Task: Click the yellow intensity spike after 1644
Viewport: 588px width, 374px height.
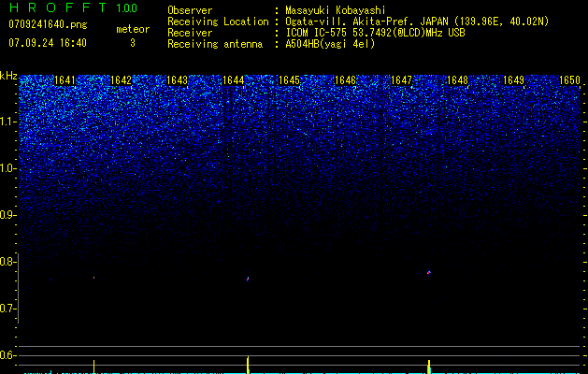Action: point(248,365)
